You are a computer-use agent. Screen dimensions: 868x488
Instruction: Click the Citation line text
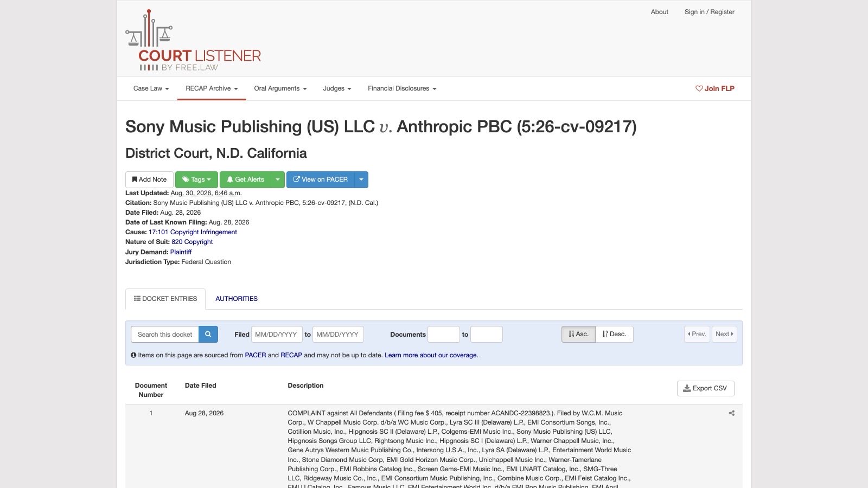coord(252,203)
